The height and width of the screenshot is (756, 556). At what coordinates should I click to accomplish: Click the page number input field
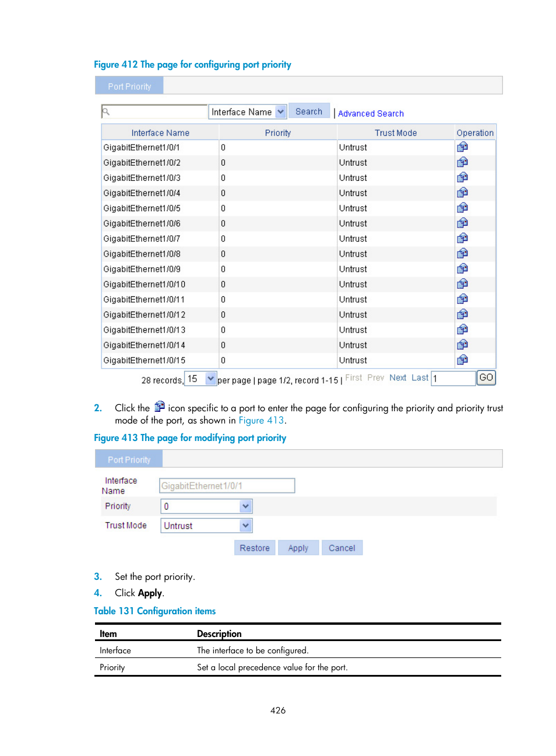click(453, 379)
